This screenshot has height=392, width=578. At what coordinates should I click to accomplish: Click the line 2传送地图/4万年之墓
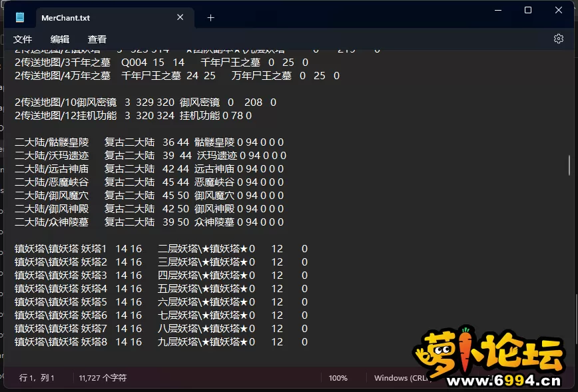(x=177, y=75)
